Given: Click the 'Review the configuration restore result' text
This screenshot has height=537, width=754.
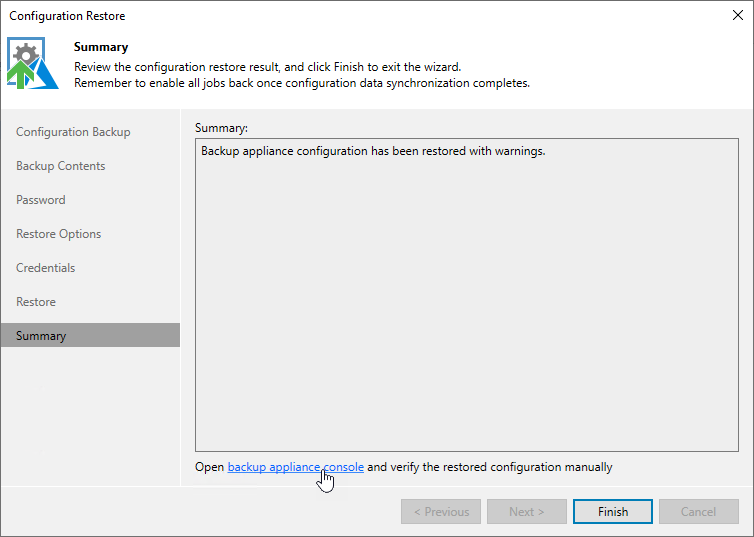Looking at the screenshot, I should (267, 67).
